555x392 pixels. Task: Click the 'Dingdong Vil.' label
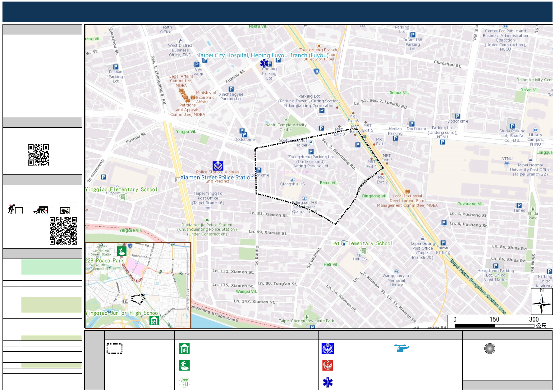coord(375,196)
